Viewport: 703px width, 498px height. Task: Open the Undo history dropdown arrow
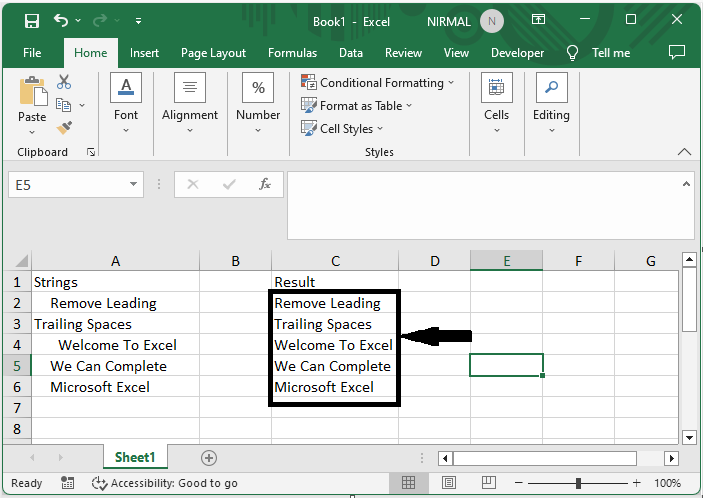78,21
